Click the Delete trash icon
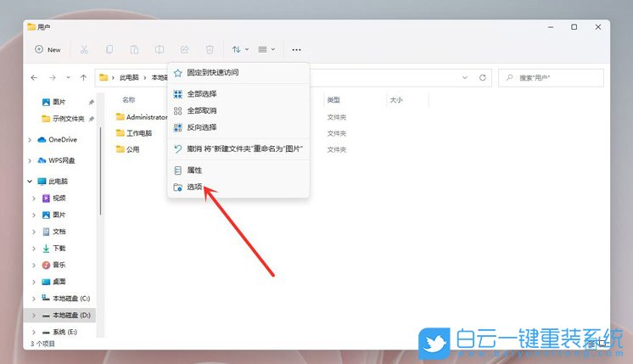Image resolution: width=633 pixels, height=364 pixels. 210,49
